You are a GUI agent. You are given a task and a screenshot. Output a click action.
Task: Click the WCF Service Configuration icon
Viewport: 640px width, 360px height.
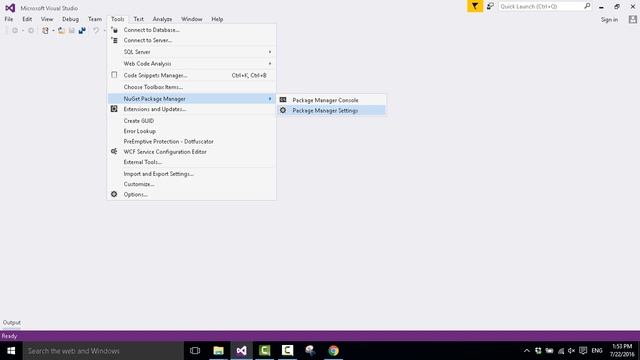click(x=114, y=151)
